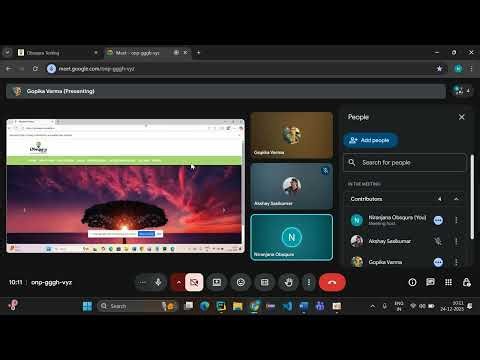Open Microsoft Edge from taskbar
Viewport: 480px width, 360px height.
pyautogui.click(x=204, y=306)
